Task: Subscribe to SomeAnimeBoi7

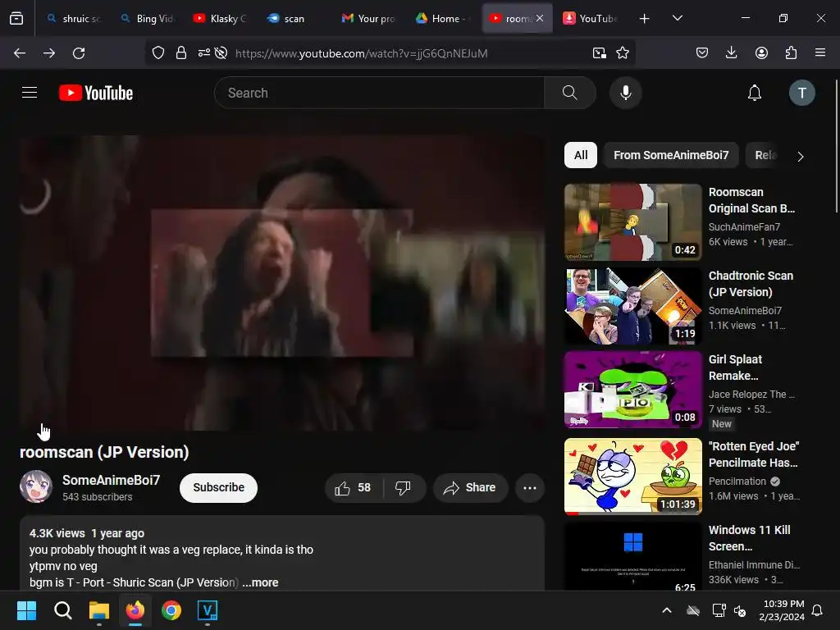Action: coord(218,487)
